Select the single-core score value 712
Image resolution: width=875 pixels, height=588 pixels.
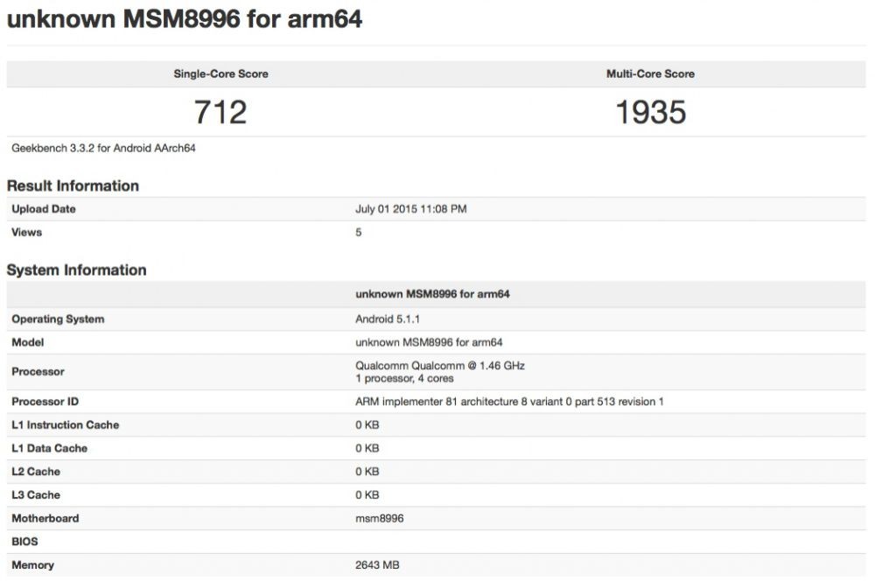(220, 111)
